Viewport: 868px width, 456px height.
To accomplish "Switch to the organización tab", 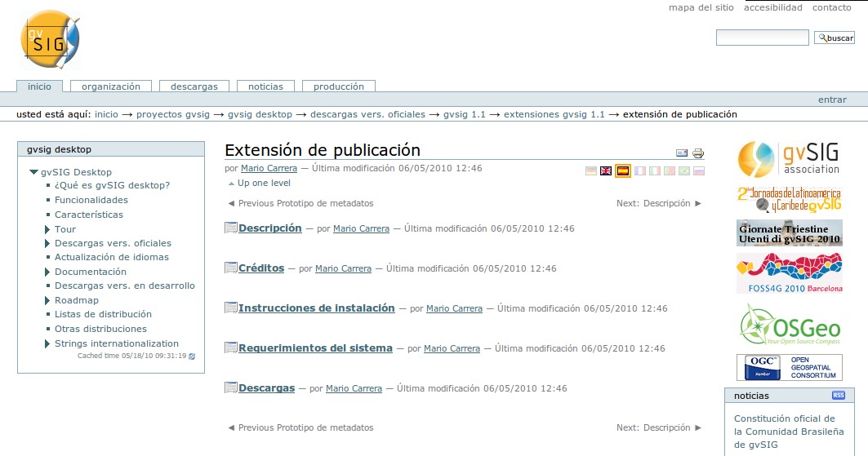I will click(110, 86).
